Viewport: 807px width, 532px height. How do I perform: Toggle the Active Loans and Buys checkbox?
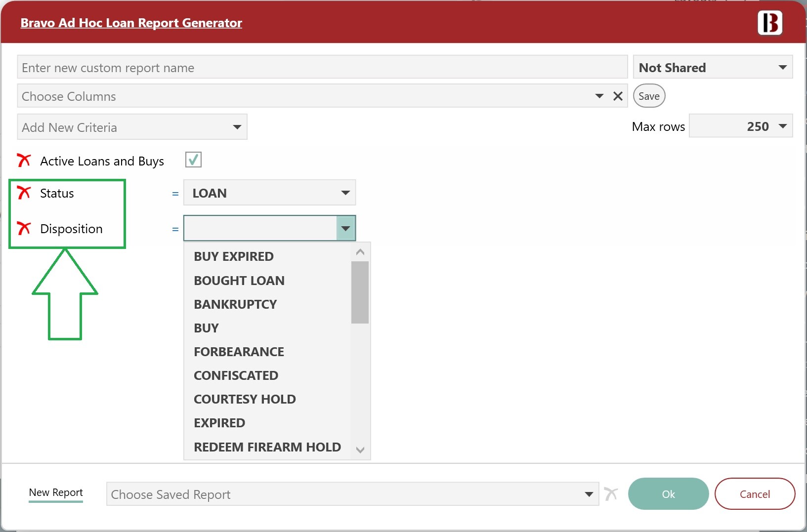click(x=193, y=160)
